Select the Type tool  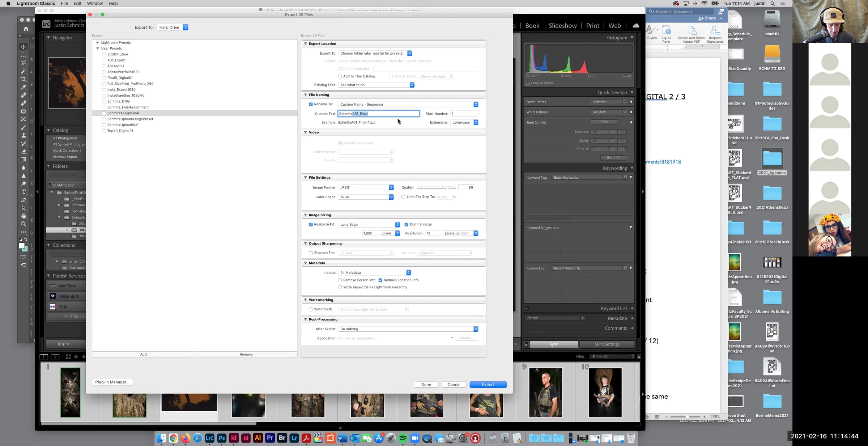tap(24, 192)
